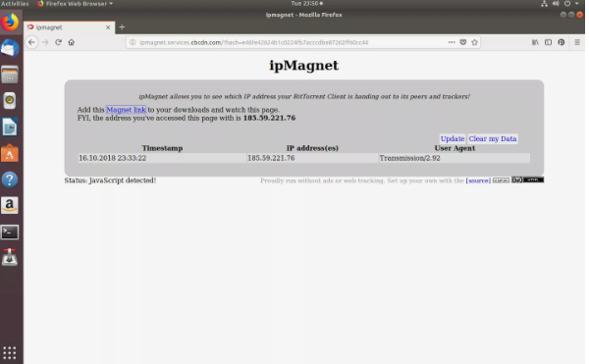Click the Magnet link hyperlink

click(126, 110)
